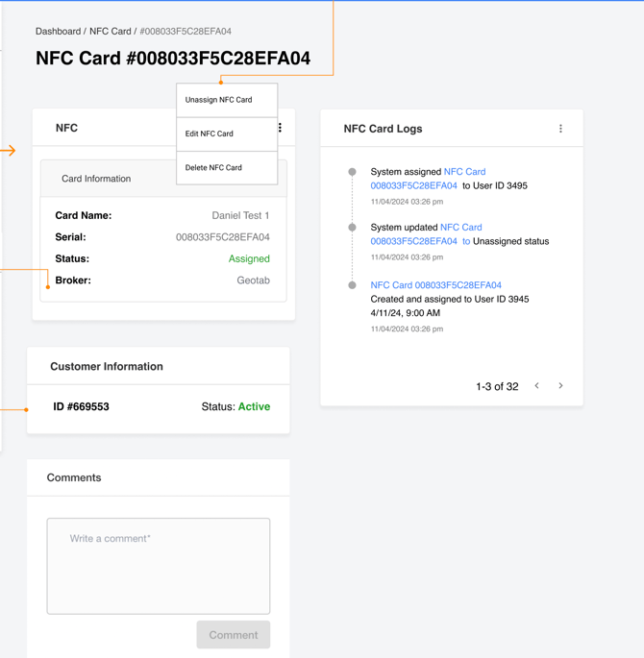Click the first log timeline dot
Viewport: 644px width, 658px height.
pos(353,172)
